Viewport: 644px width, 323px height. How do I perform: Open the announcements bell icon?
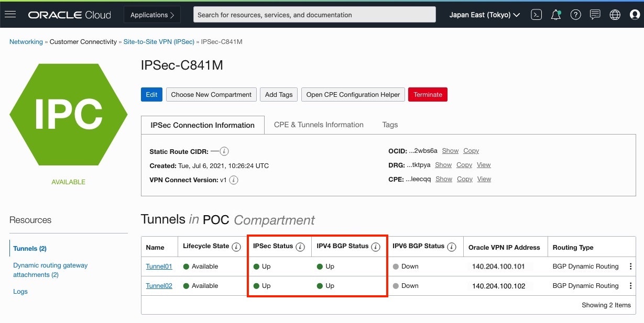point(556,15)
